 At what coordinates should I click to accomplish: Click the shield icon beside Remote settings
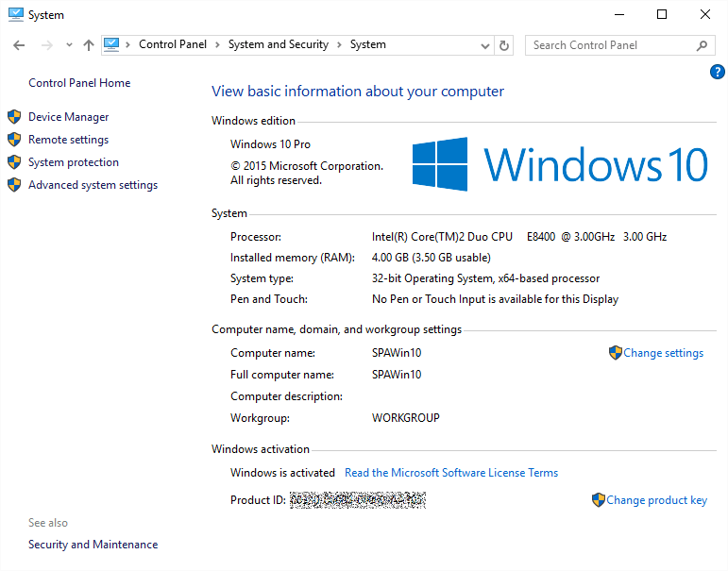14,140
